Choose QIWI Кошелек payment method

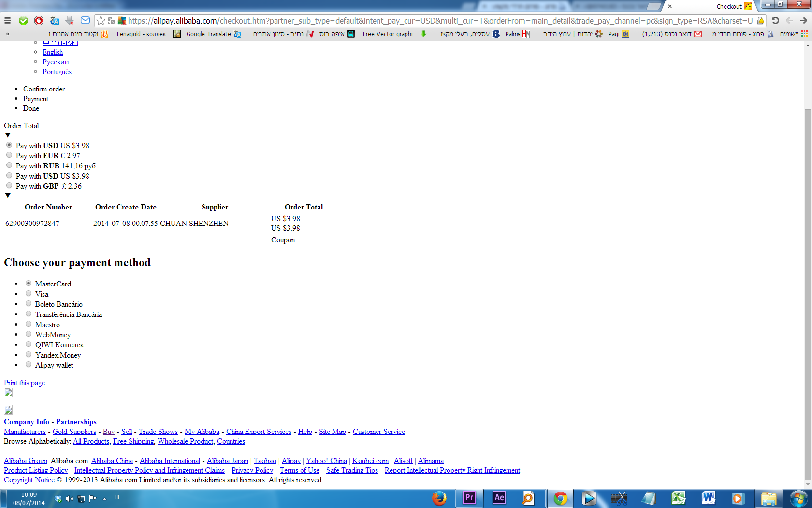click(x=29, y=344)
